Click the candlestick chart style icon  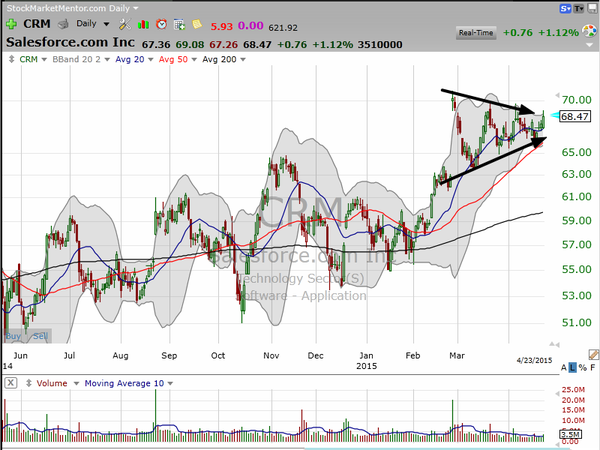point(143,24)
